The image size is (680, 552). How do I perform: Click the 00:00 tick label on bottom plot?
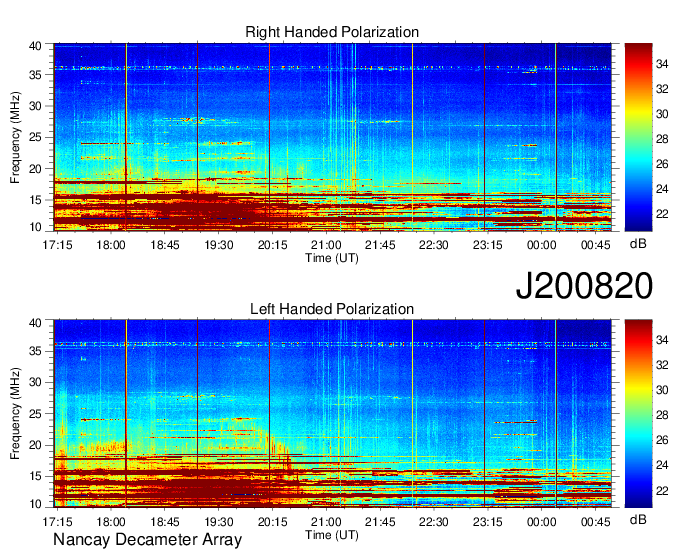[541, 522]
